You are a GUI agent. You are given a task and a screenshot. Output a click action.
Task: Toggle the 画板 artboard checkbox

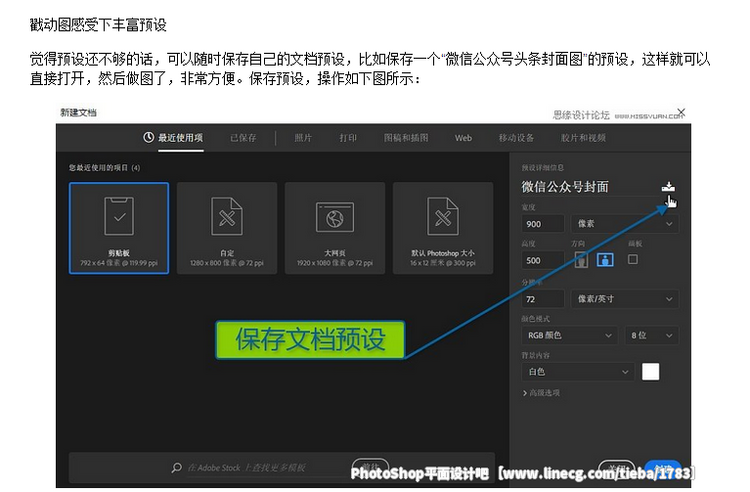point(632,259)
